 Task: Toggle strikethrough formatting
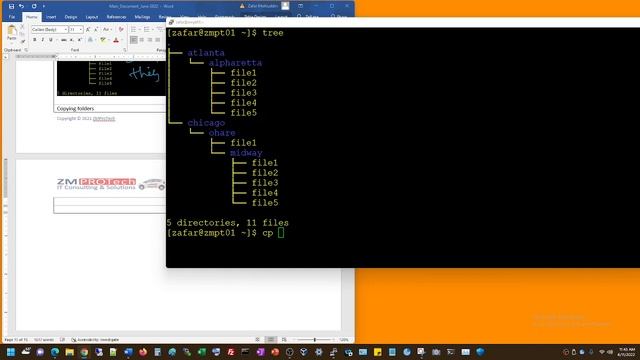click(64, 40)
